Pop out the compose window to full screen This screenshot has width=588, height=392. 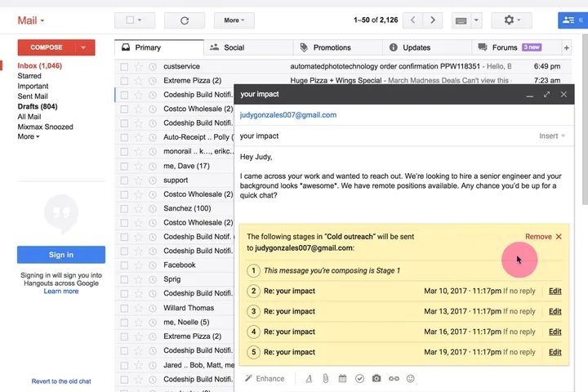546,95
